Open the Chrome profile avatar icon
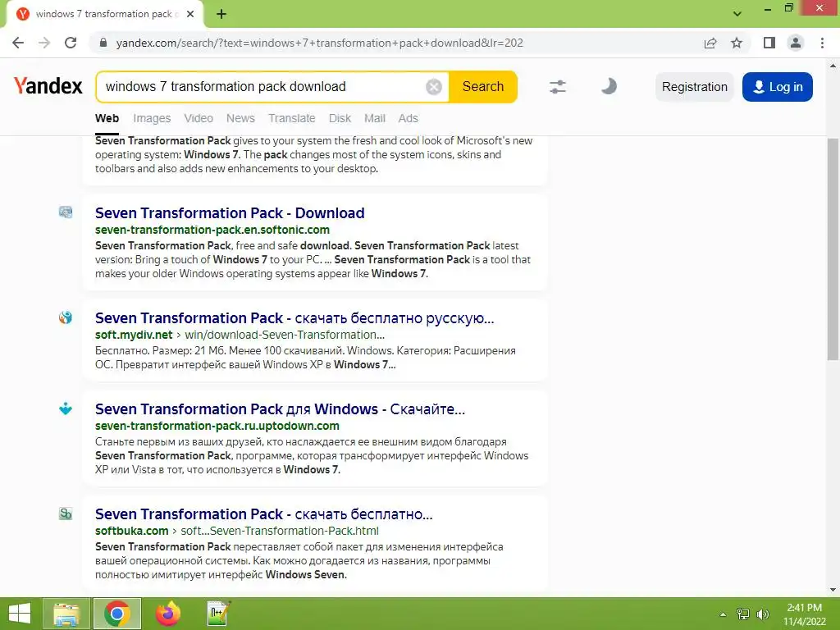This screenshot has height=630, width=840. click(796, 43)
